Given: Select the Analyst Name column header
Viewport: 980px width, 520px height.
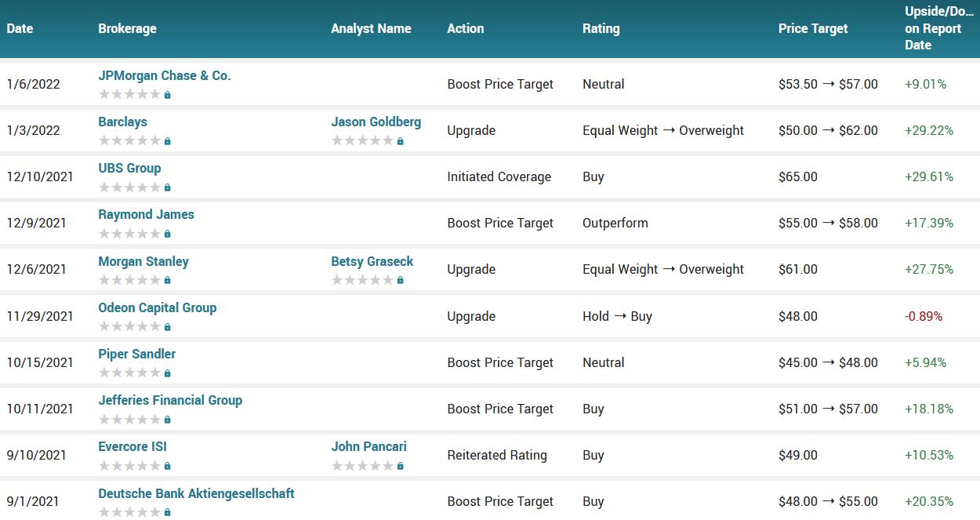Looking at the screenshot, I should [371, 29].
